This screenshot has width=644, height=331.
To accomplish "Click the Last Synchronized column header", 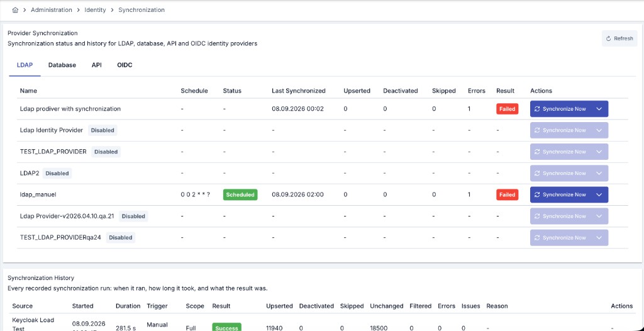I will pos(299,91).
